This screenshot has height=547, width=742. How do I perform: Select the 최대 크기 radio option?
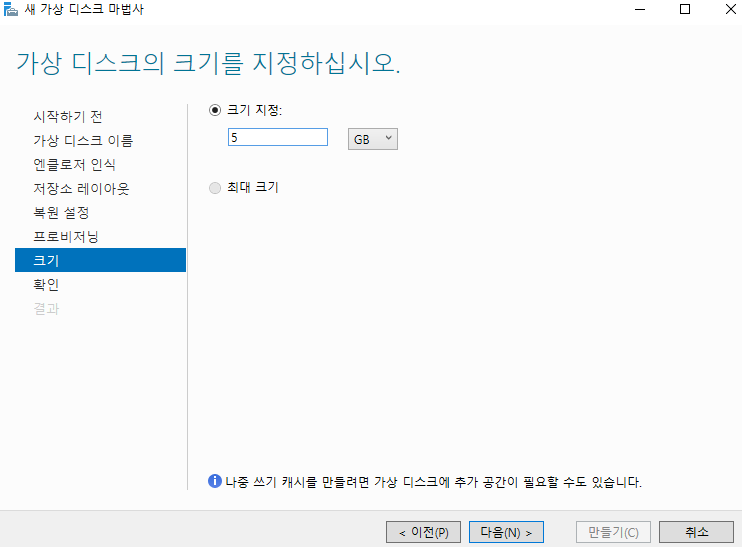click(x=215, y=188)
